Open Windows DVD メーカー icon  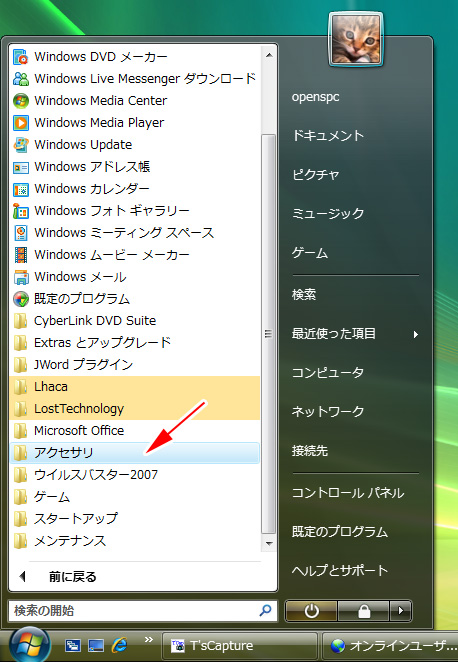21,57
